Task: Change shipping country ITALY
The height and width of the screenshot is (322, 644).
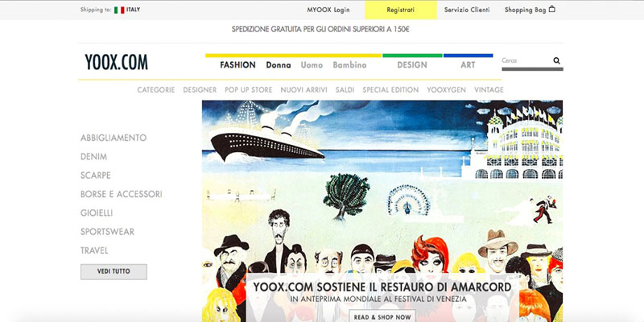Action: (x=133, y=10)
